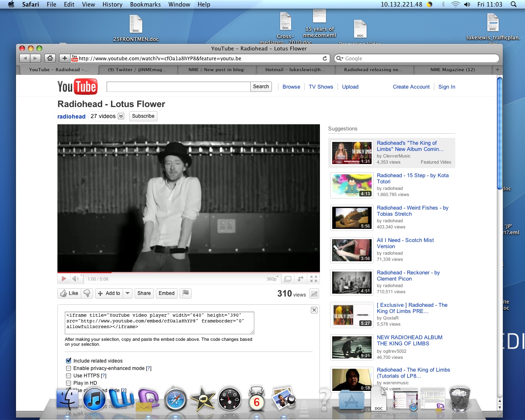Image resolution: width=525 pixels, height=420 pixels.
Task: Click the thumbs down dislike icon
Action: 87,293
